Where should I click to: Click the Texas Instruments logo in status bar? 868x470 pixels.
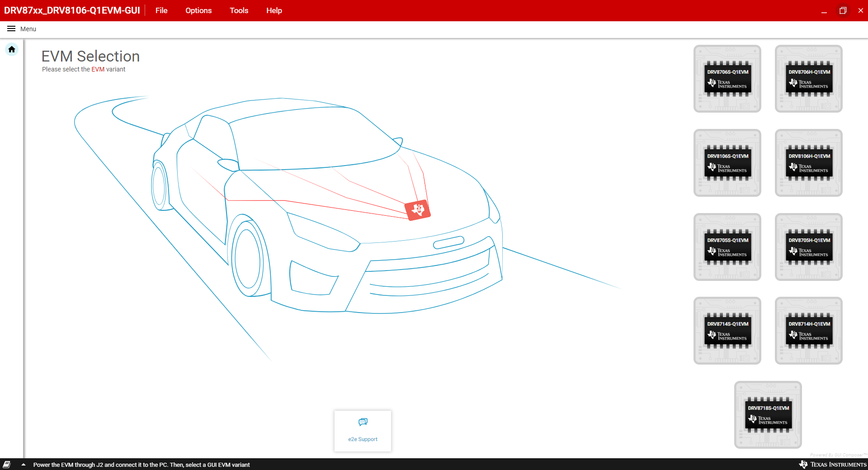[x=833, y=465]
